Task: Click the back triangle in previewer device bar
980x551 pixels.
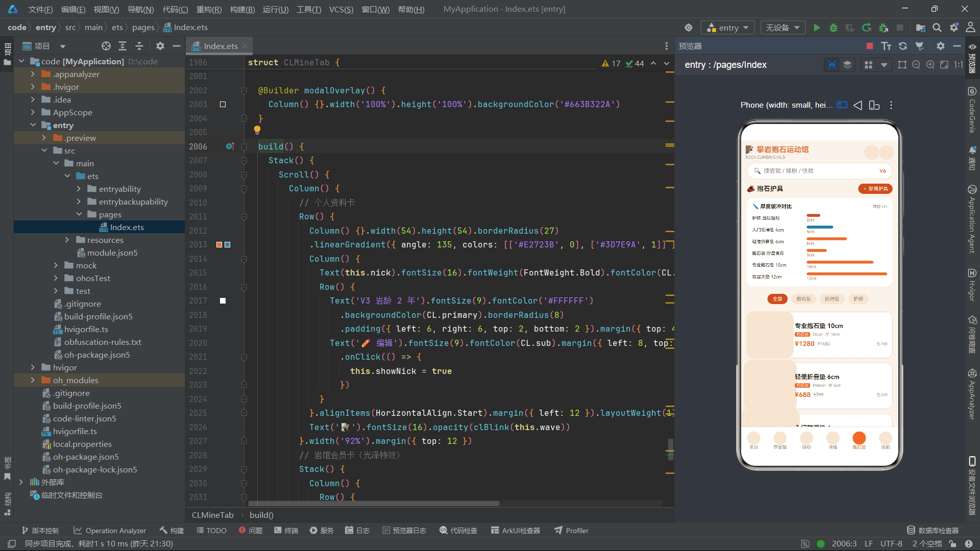Action: pos(858,105)
